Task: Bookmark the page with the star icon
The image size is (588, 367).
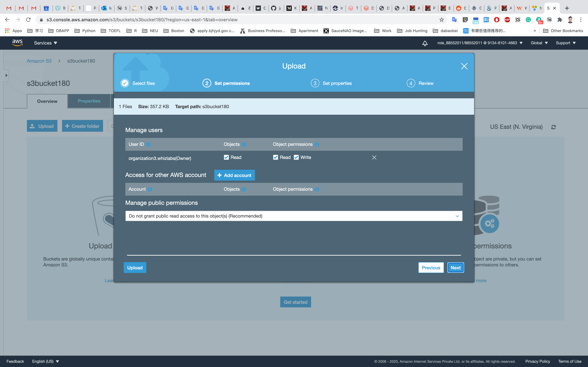Action: 441,20
